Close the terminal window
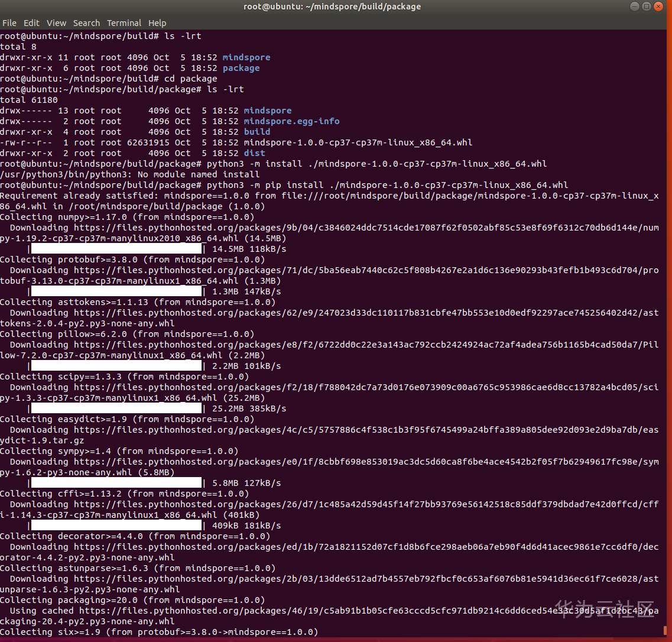The width and height of the screenshot is (672, 642). 658,6
